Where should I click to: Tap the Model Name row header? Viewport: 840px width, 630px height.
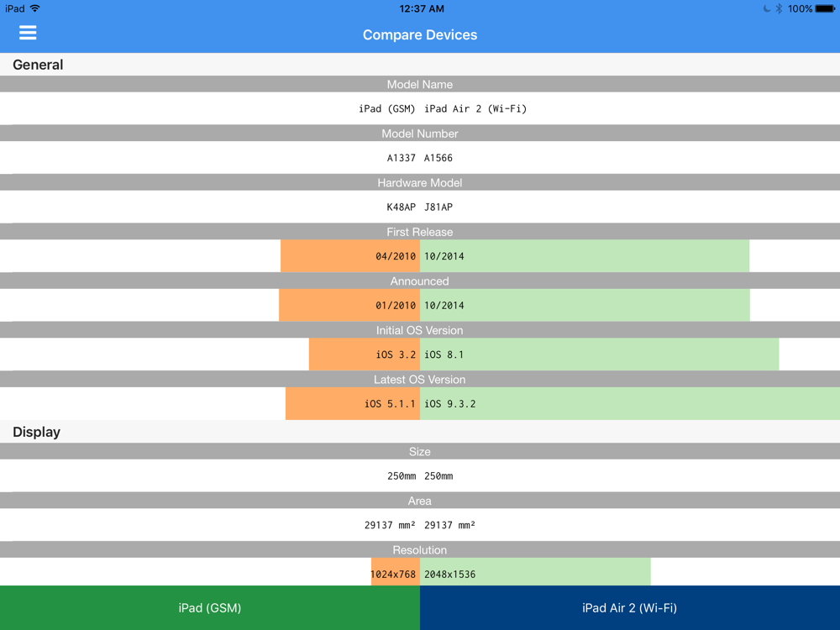click(420, 84)
